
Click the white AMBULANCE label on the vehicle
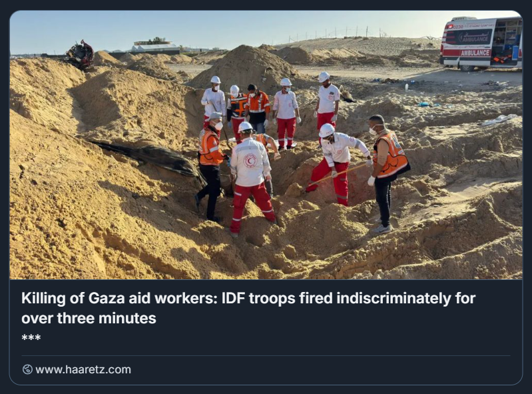tap(475, 53)
